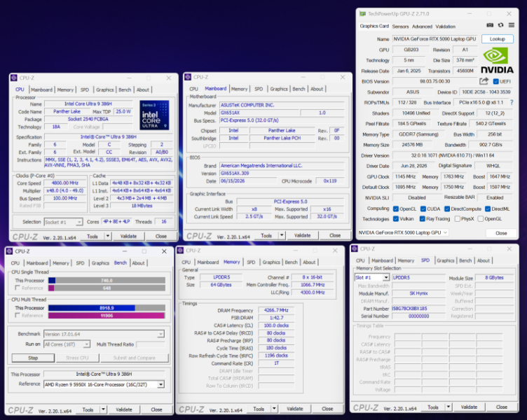Click the BIOS share/export icon in GPU-Z
Image resolution: width=527 pixels, height=420 pixels.
point(484,81)
